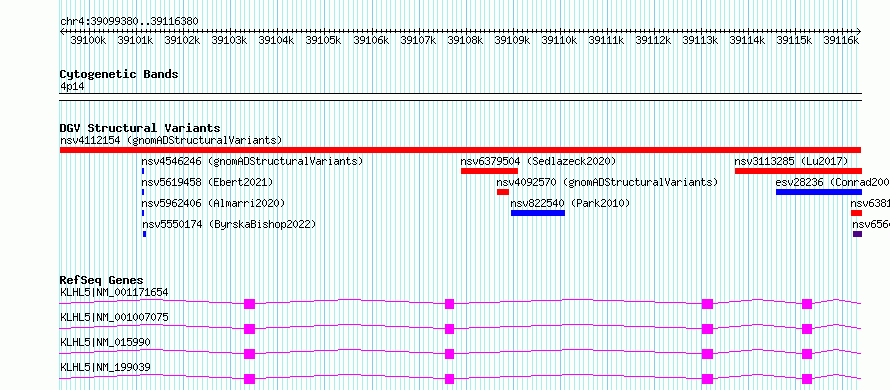Select the KLHL5|NM_001171654 transcript label
Image resolution: width=890 pixels, height=390 pixels.
click(x=114, y=292)
